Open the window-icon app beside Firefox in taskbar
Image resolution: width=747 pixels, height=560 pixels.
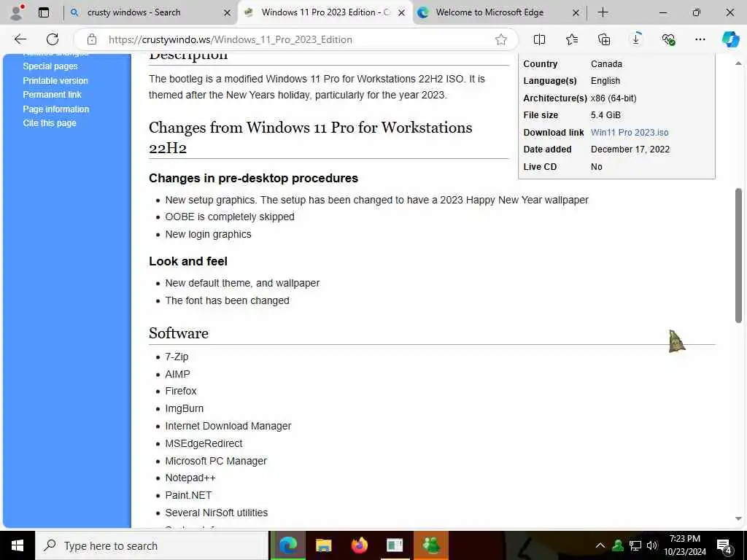pyautogui.click(x=395, y=545)
